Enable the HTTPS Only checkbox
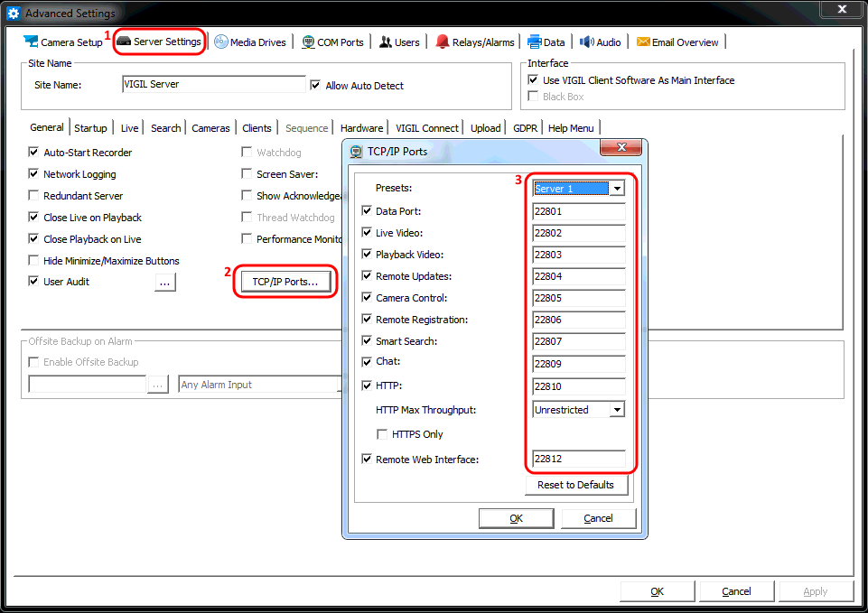This screenshot has width=868, height=613. coord(382,433)
